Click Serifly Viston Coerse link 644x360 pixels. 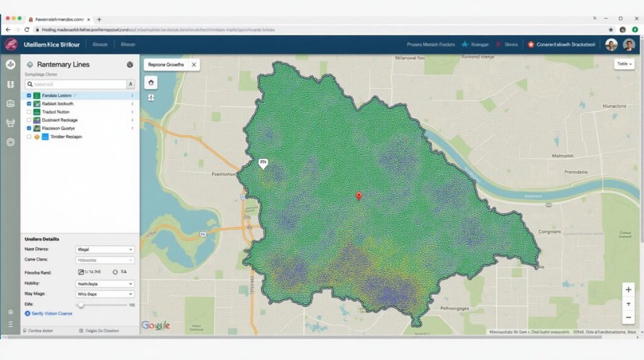click(x=52, y=313)
